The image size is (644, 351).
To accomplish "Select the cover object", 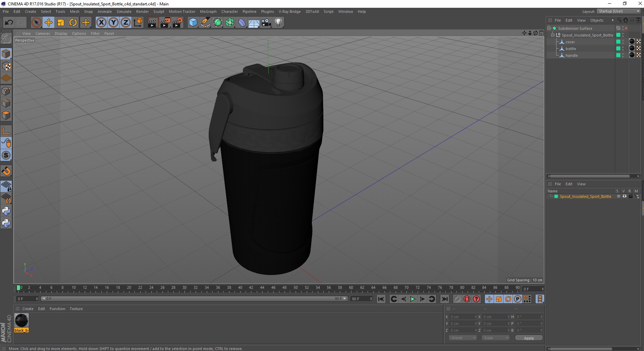I will 570,42.
